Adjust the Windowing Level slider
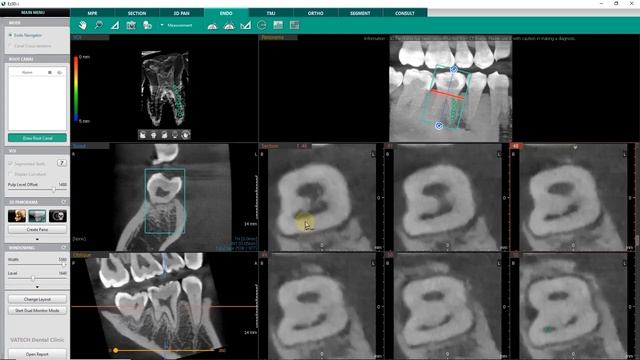Viewport: 640px width, 360px height. tap(33, 278)
